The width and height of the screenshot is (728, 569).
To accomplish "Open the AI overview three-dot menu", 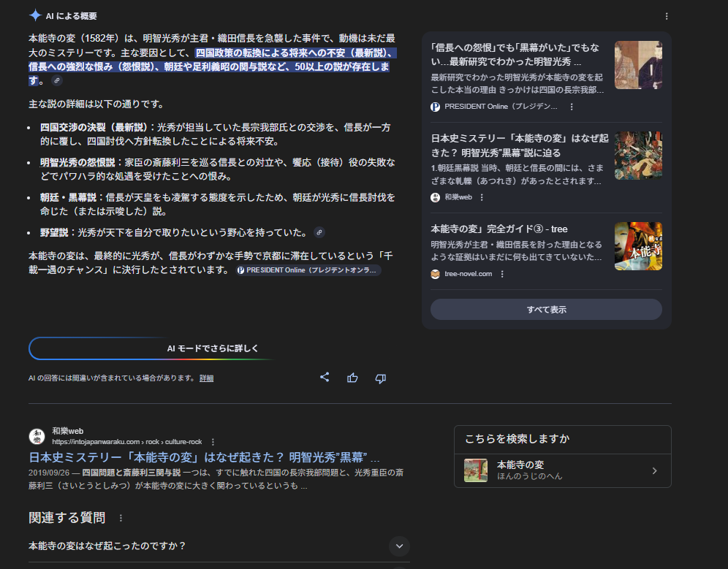I will click(x=666, y=16).
